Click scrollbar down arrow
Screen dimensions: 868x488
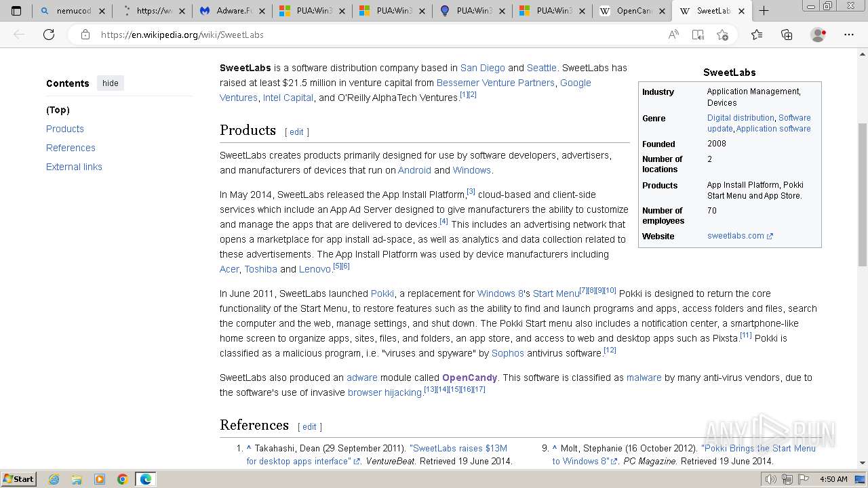[863, 463]
